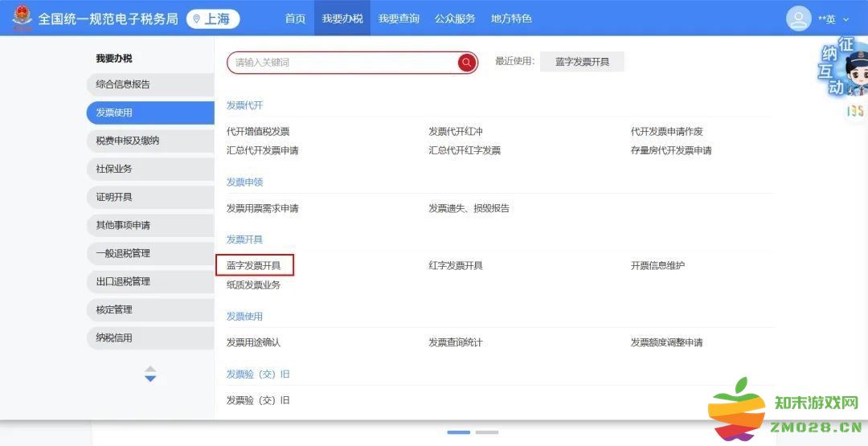The width and height of the screenshot is (868, 446).
Task: Select 出口退税管理 in the sidebar
Action: coord(150,281)
